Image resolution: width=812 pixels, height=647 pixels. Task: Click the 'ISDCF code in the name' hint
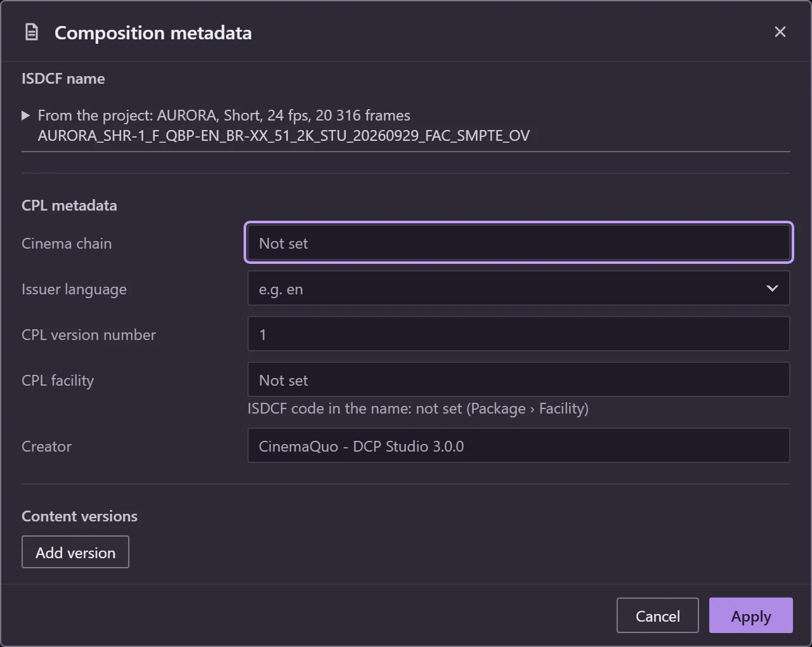pyautogui.click(x=418, y=408)
